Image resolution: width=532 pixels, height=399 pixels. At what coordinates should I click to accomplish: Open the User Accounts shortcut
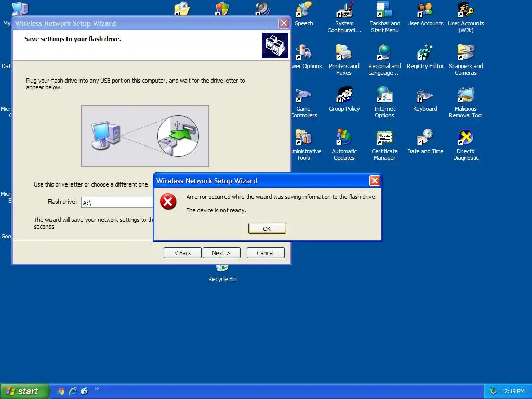(x=425, y=14)
